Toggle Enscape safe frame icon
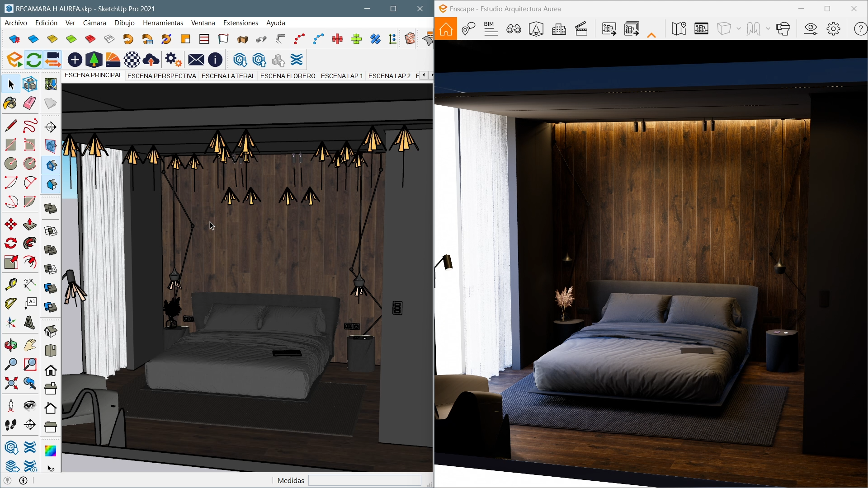868x488 pixels. (701, 29)
